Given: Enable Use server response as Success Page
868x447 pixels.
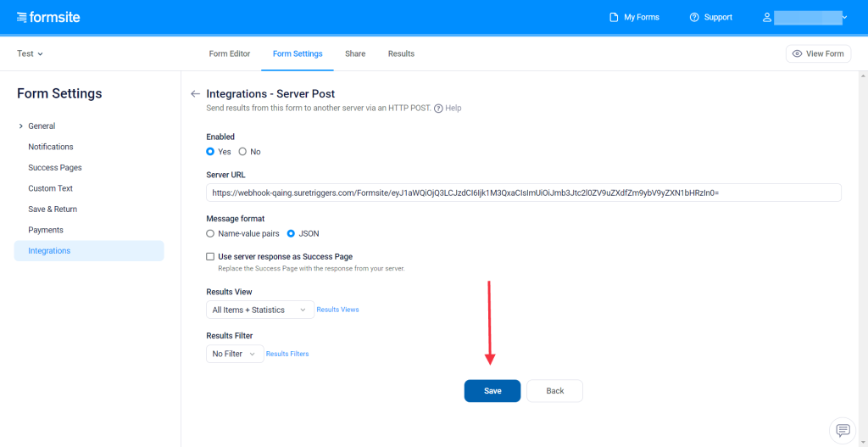Looking at the screenshot, I should tap(210, 256).
